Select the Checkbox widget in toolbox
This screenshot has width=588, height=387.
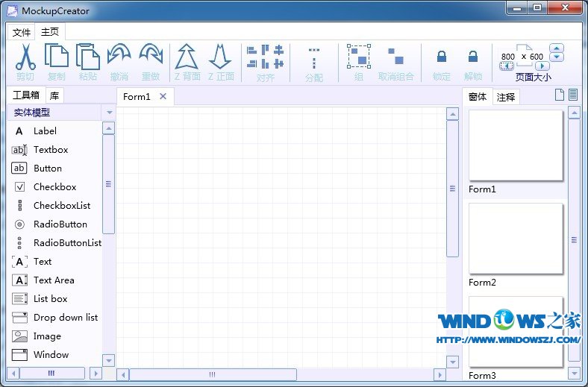click(54, 187)
